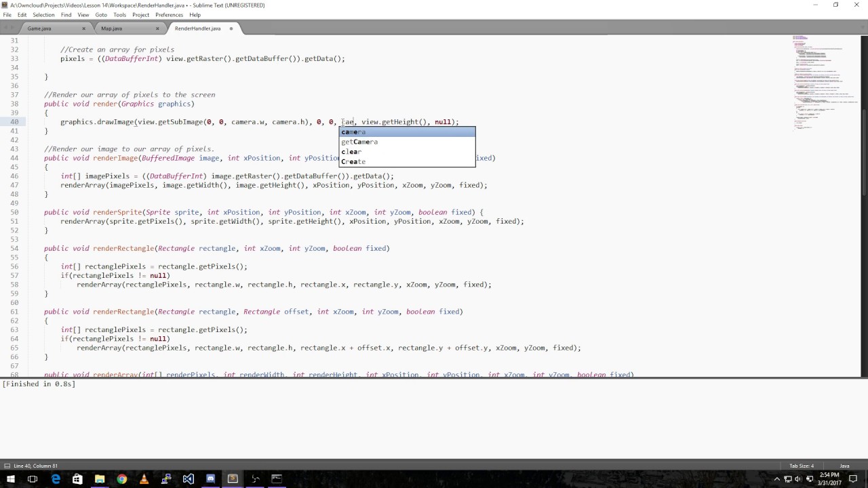This screenshot has height=488, width=868.
Task: Open File Explorer from the taskbar
Action: click(100, 479)
